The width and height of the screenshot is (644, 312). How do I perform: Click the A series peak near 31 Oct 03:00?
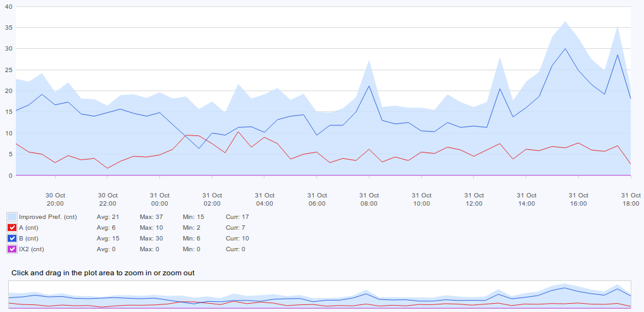coord(238,132)
